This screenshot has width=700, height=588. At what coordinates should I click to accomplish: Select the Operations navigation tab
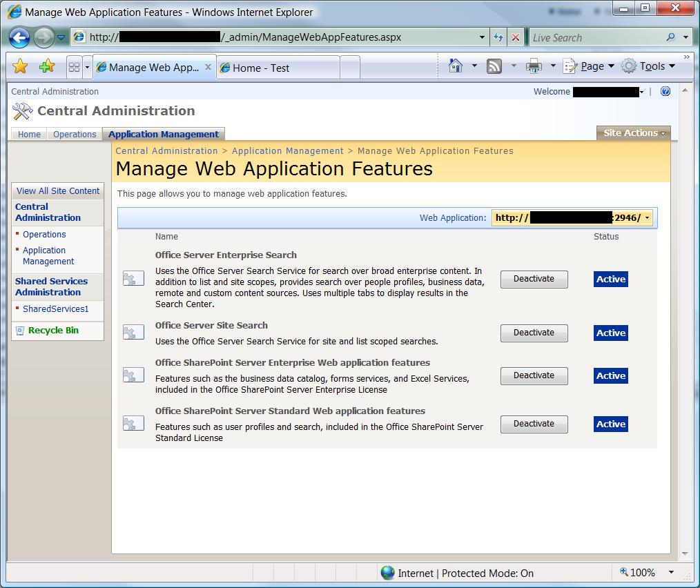pyautogui.click(x=75, y=134)
